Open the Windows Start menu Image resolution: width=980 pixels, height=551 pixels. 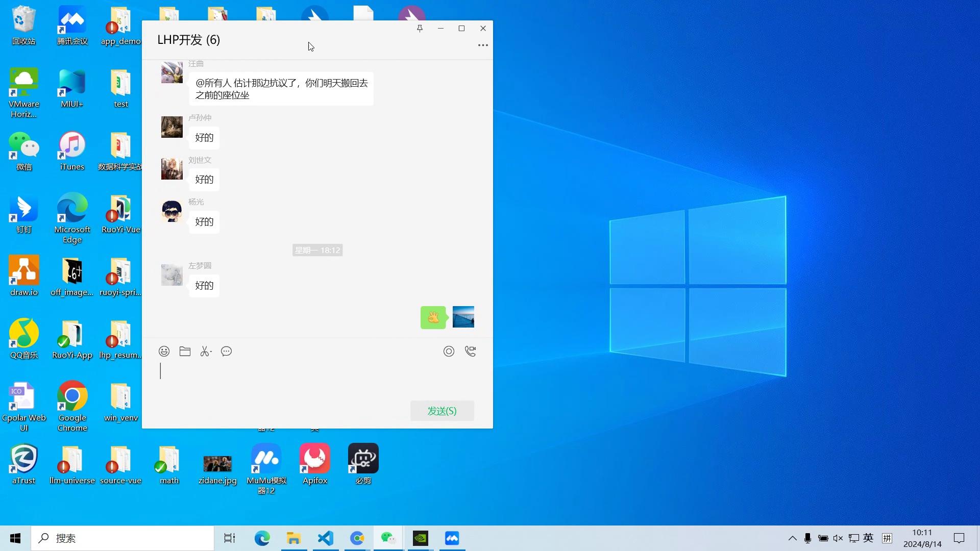tap(15, 538)
